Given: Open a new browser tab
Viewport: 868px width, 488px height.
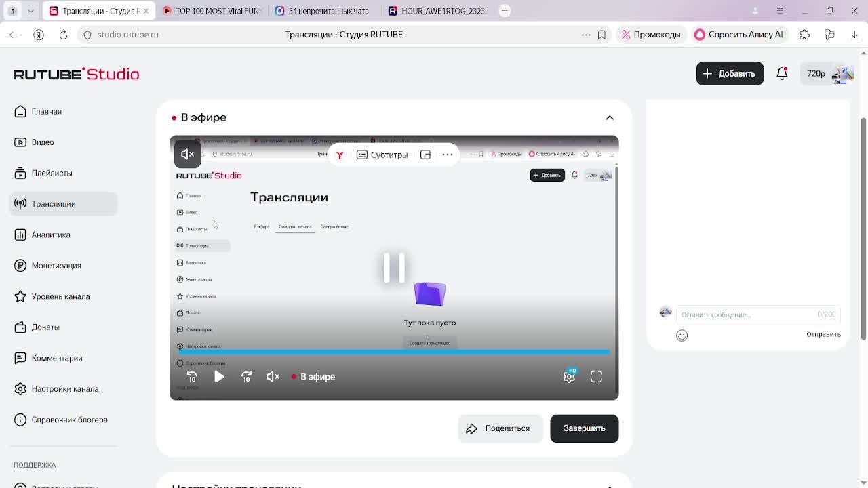Looking at the screenshot, I should [505, 11].
